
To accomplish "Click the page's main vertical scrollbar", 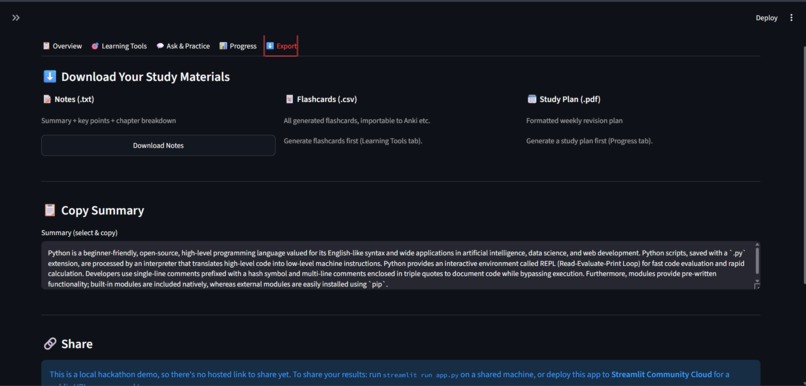I will (x=803, y=164).
